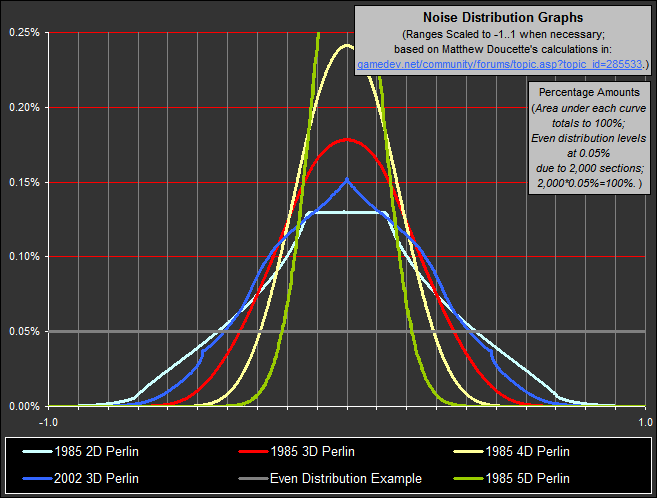The height and width of the screenshot is (498, 657).
Task: Click the 1985 3D Perlin legend swatch
Action: [x=253, y=452]
